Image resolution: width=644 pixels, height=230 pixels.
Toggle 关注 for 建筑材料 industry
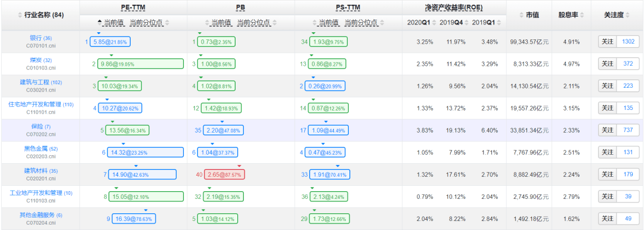point(608,174)
